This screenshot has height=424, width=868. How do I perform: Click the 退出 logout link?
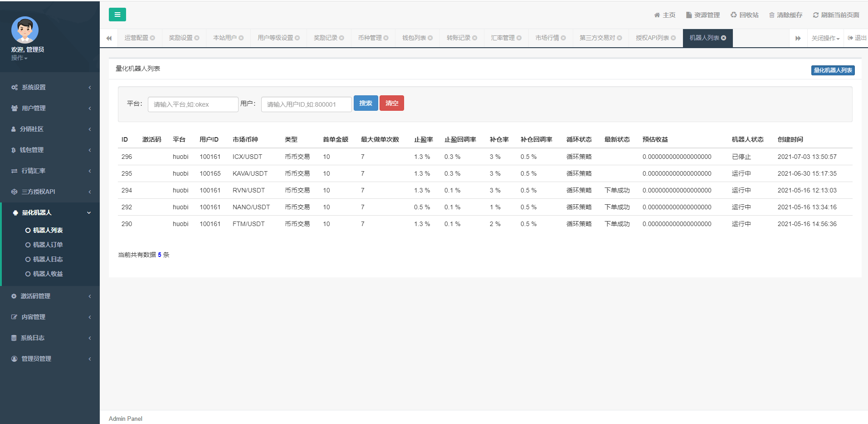point(857,38)
